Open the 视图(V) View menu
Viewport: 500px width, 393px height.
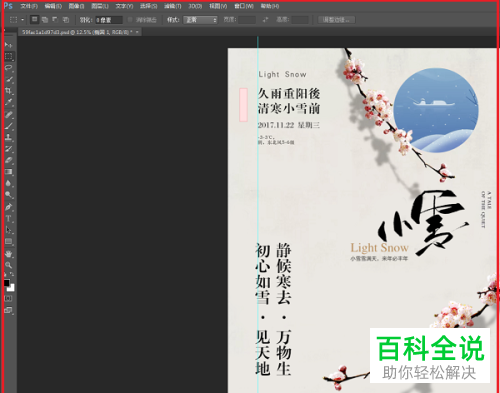click(218, 6)
